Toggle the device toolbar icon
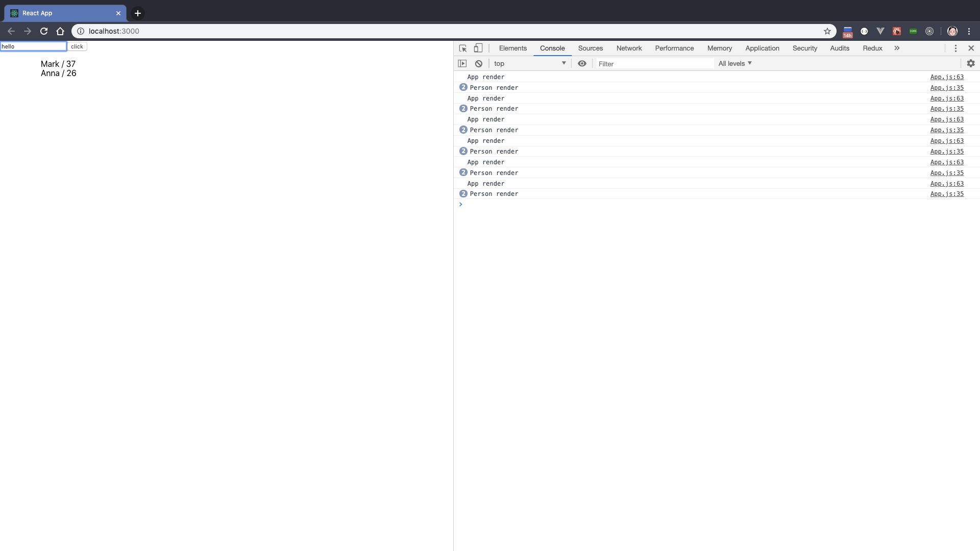Viewport: 980px width, 551px height. 478,48
